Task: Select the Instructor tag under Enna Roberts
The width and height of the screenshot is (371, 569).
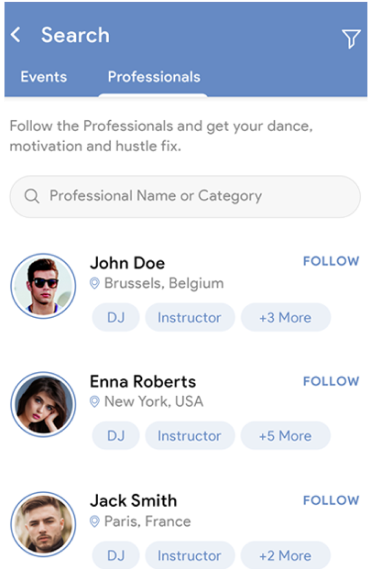Action: coord(190,435)
